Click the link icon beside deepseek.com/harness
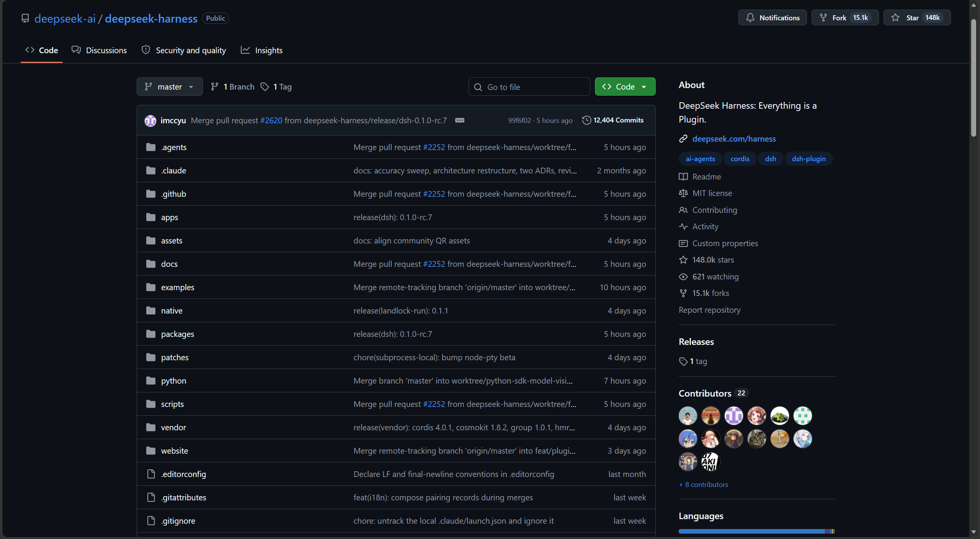Screen dimensions: 980x539 coord(683,139)
